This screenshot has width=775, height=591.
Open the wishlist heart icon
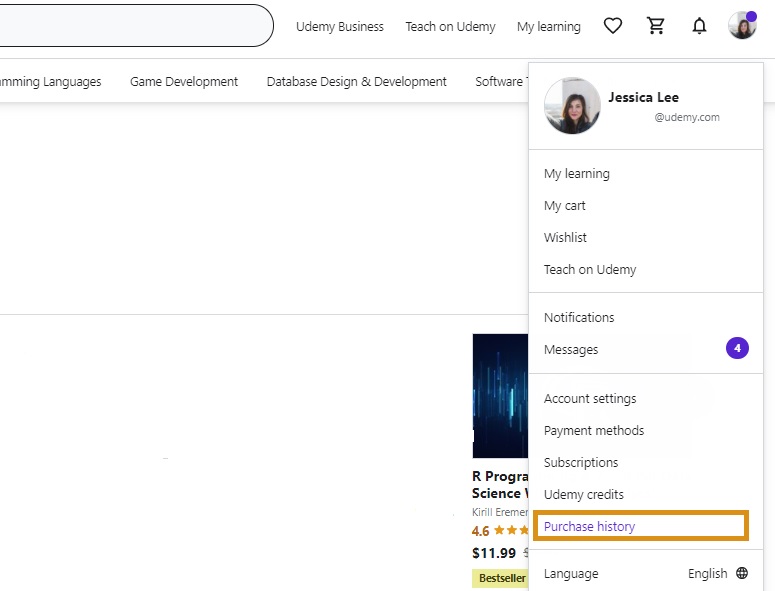[613, 26]
